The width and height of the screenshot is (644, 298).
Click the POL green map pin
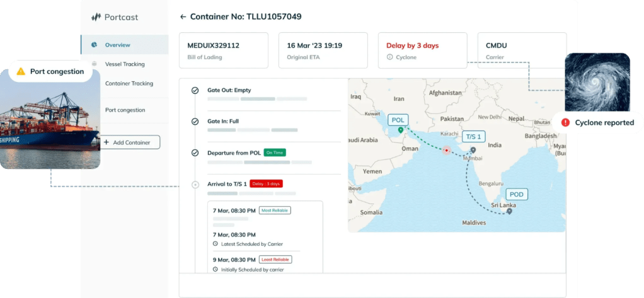[400, 130]
